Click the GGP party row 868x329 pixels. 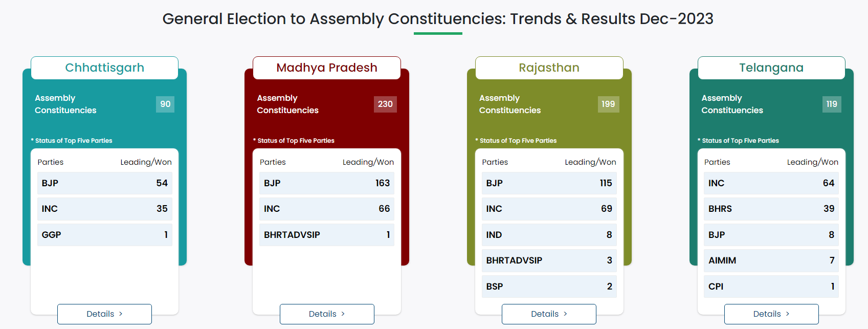(104, 235)
